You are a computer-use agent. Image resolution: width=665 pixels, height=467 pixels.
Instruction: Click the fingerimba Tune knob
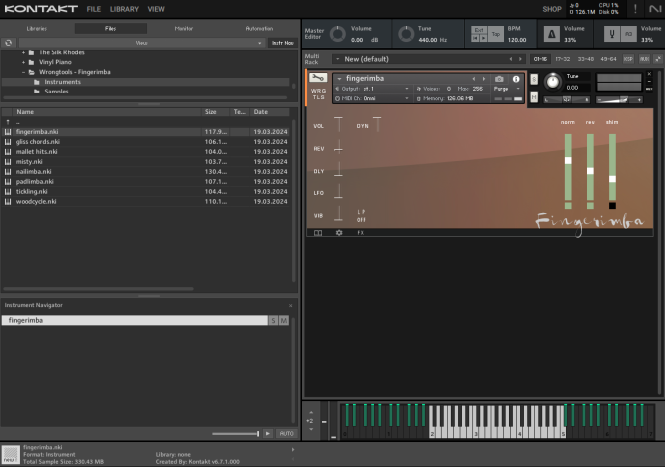(553, 81)
